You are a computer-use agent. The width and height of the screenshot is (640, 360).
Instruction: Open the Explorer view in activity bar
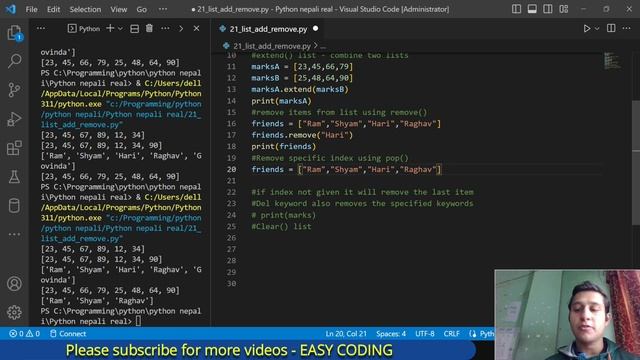(14, 33)
